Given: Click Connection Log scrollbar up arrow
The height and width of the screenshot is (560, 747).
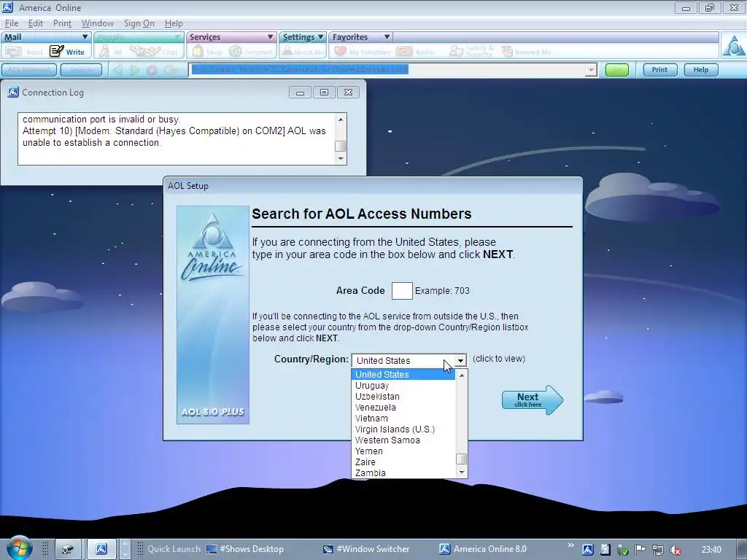Looking at the screenshot, I should coord(341,119).
